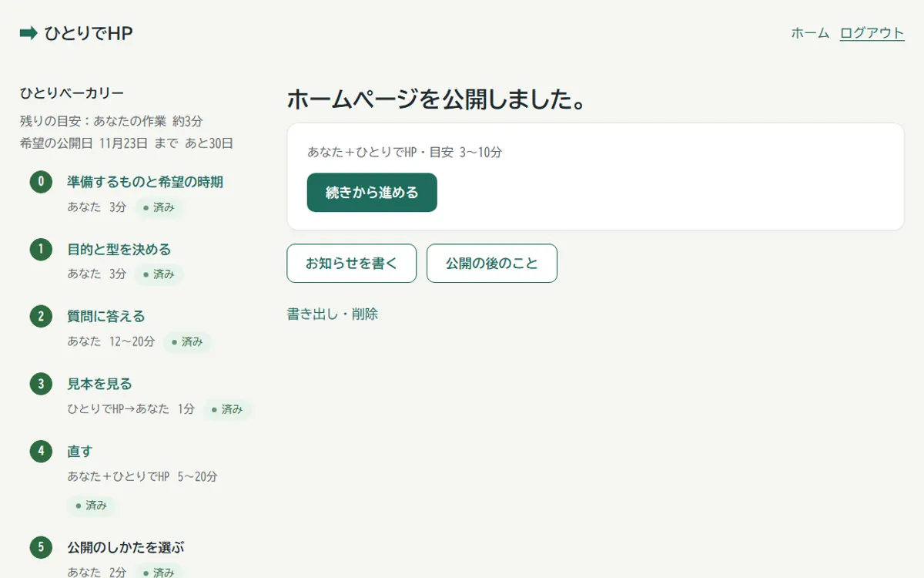Image resolution: width=924 pixels, height=578 pixels.
Task: Click the ひとりでHP arrow logo icon
Action: click(x=28, y=33)
